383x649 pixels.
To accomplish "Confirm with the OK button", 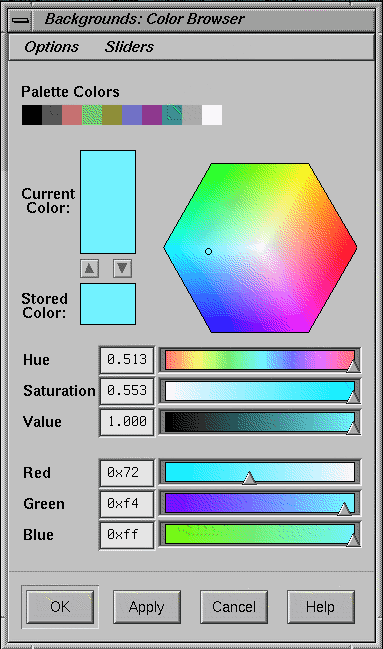I will 60,607.
